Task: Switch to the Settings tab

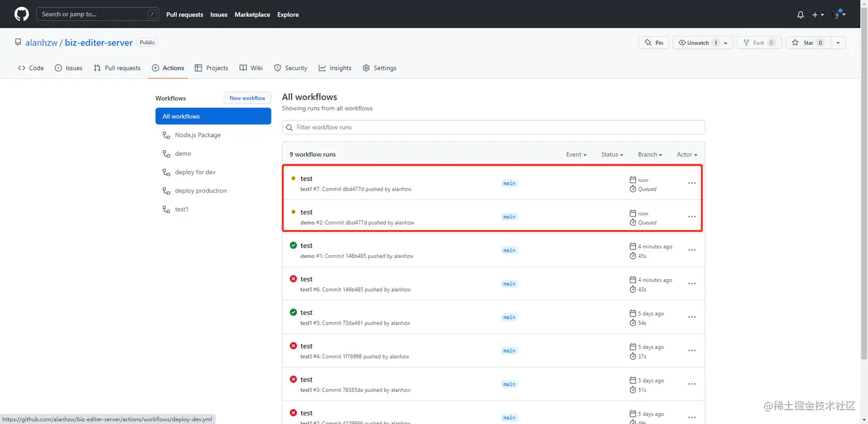Action: [379, 68]
